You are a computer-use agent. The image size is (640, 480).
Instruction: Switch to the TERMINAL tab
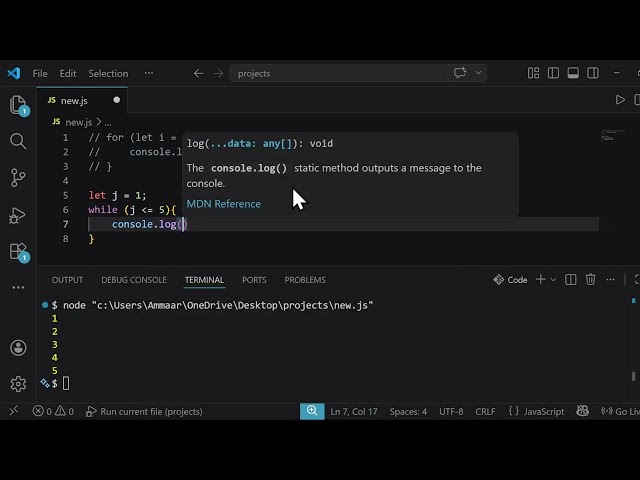pyautogui.click(x=204, y=280)
